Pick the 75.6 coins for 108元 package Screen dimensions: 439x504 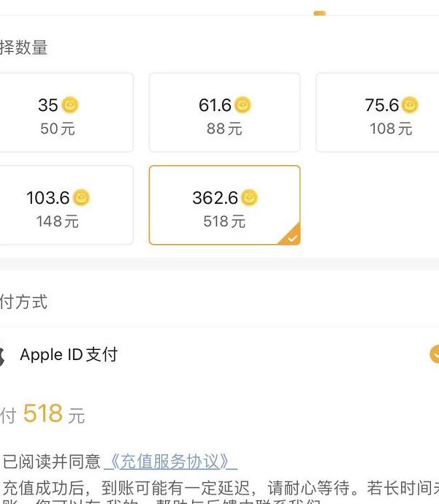(378, 112)
